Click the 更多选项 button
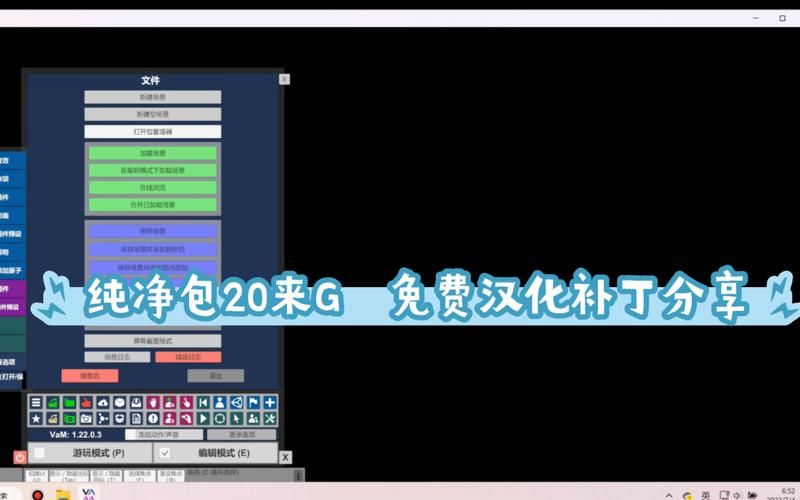The image size is (800, 500). pos(241,435)
